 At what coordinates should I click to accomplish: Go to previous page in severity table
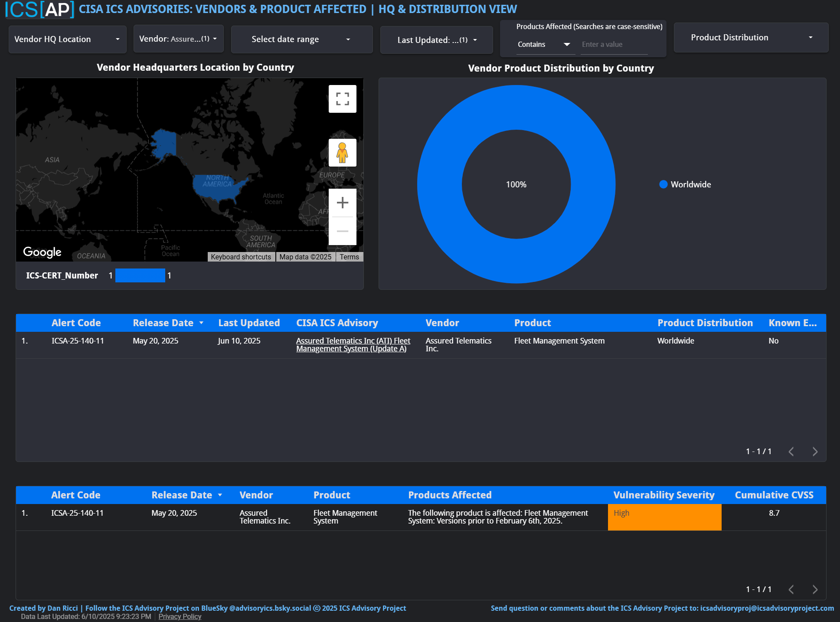click(791, 589)
